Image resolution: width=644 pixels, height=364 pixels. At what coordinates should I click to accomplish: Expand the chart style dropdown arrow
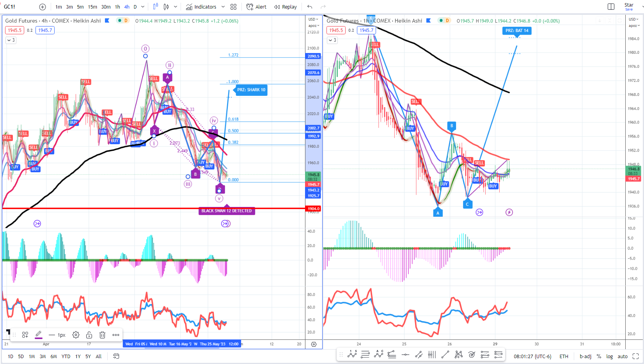click(x=176, y=7)
